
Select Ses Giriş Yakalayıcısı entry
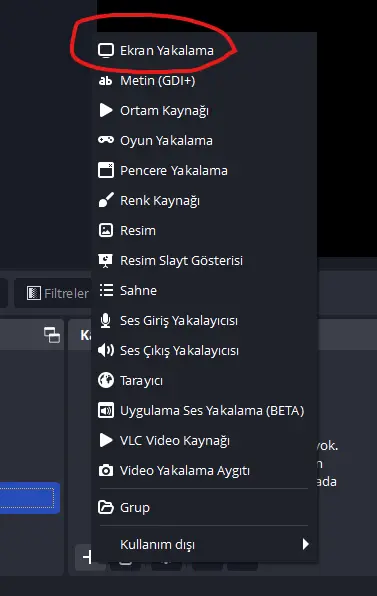point(204,320)
